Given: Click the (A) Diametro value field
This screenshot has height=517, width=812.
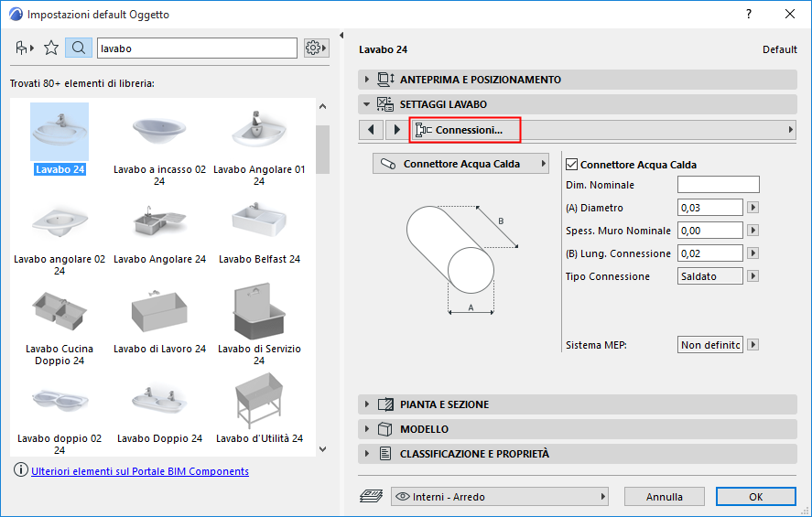Looking at the screenshot, I should (710, 208).
